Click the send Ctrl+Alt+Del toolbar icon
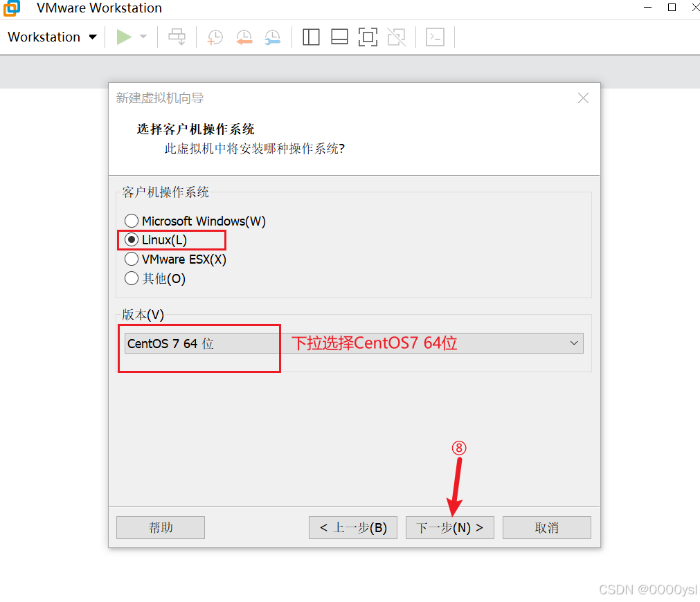This screenshot has width=700, height=602. pyautogui.click(x=177, y=37)
